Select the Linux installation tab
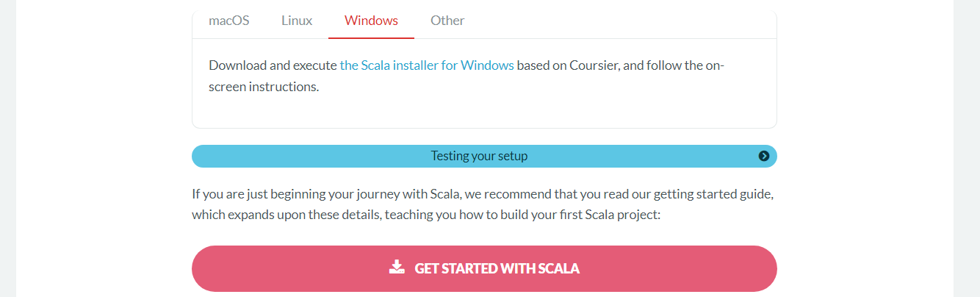Image resolution: width=980 pixels, height=297 pixels. (297, 21)
